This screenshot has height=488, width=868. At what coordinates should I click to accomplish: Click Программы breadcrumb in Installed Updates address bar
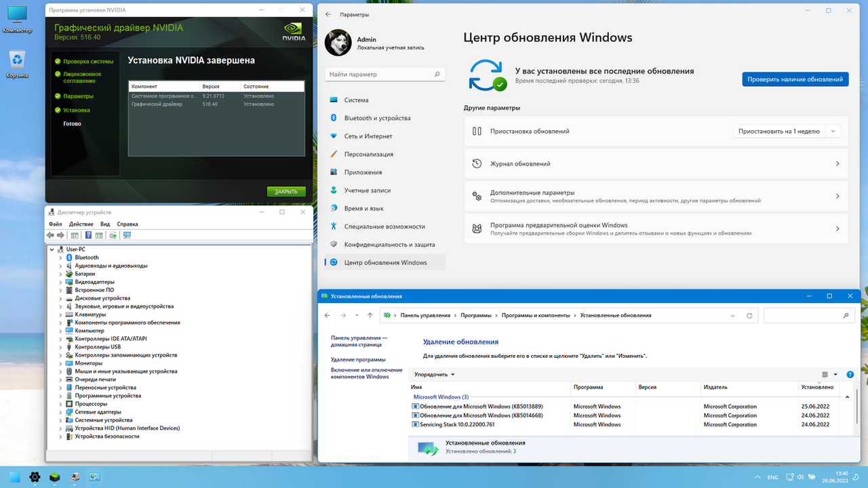(x=476, y=315)
